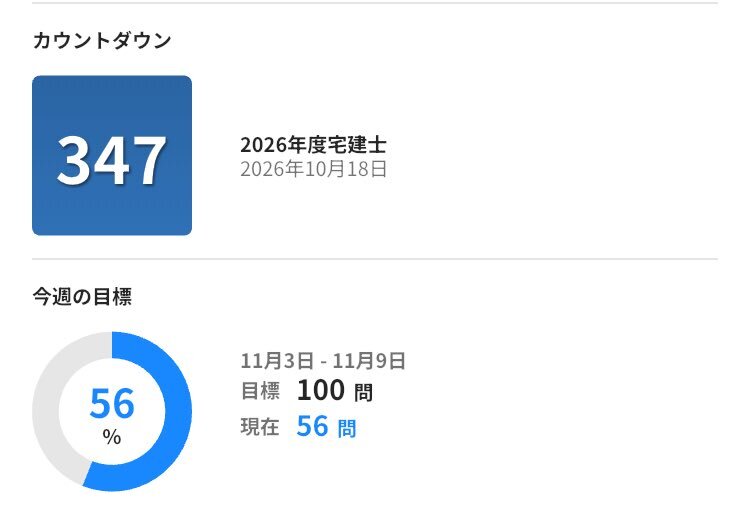This screenshot has height=511, width=750.
Task: Tap the 56 inside the progress ring
Action: (112, 404)
